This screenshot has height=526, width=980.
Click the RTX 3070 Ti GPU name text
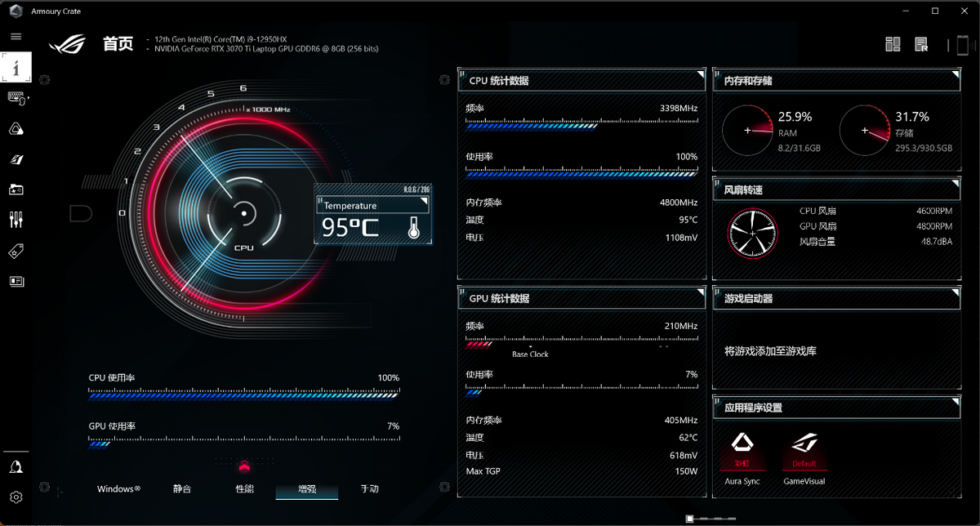point(267,49)
